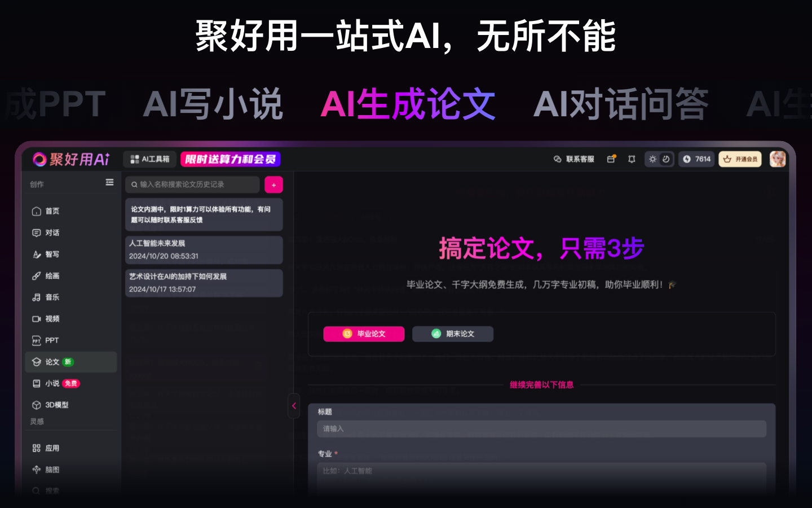Contact customer service via 联系客服
Image resolution: width=812 pixels, height=508 pixels.
pos(574,159)
